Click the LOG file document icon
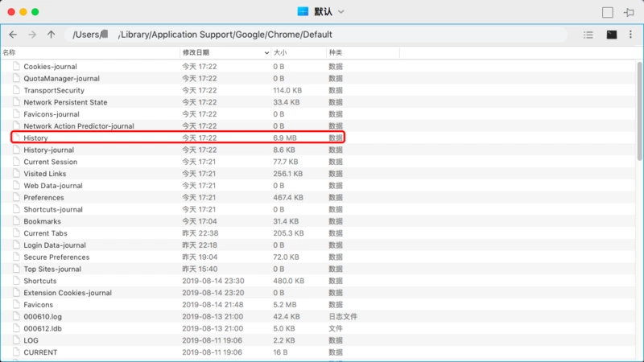 pyautogui.click(x=16, y=339)
